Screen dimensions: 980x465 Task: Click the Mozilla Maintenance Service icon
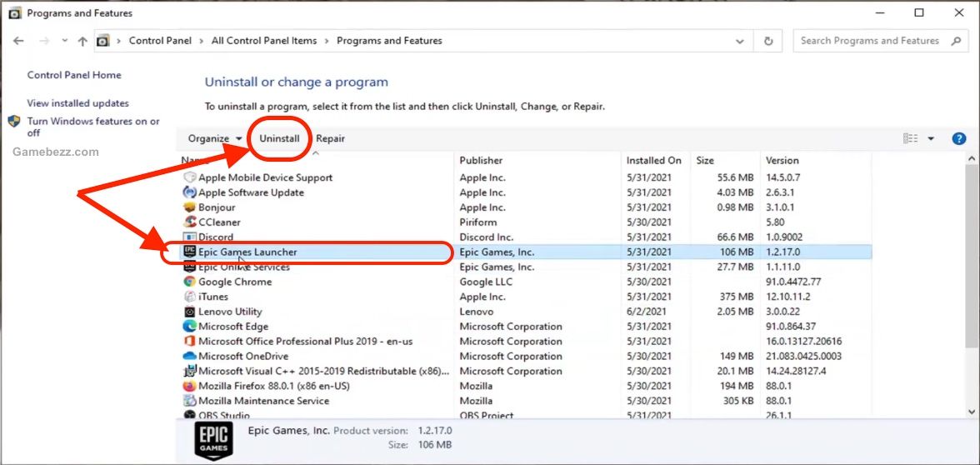[x=189, y=401]
